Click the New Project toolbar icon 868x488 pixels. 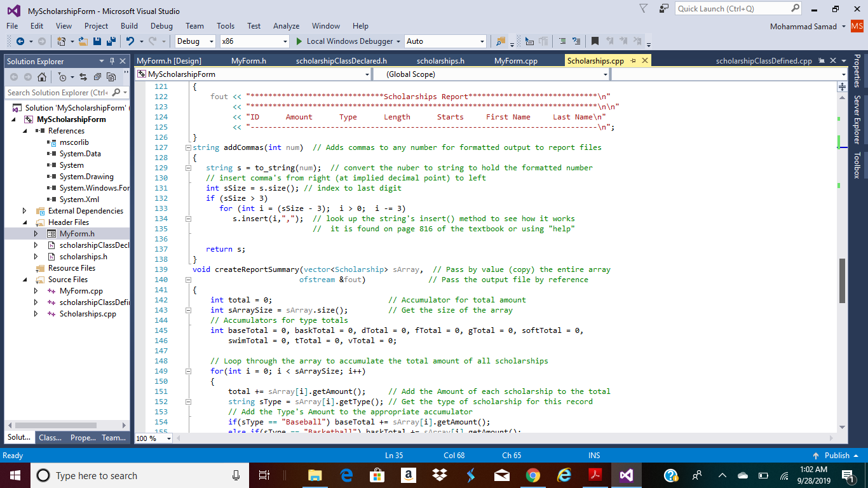[x=61, y=41]
